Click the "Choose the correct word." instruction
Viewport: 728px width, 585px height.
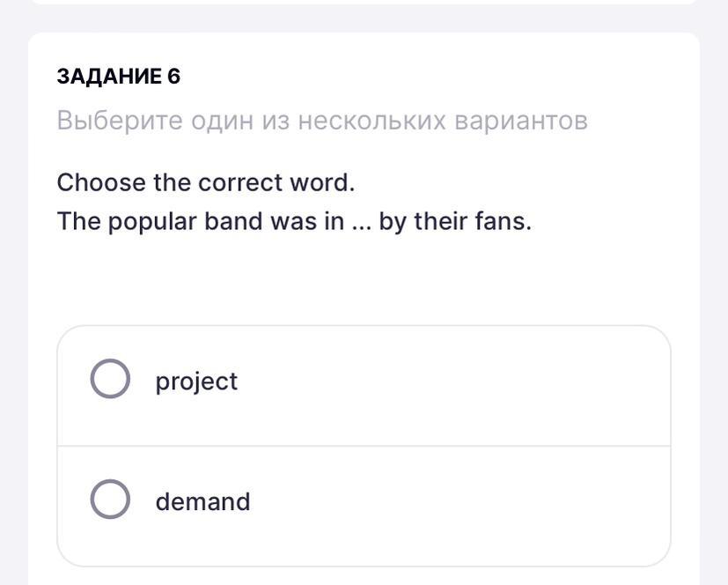point(205,182)
